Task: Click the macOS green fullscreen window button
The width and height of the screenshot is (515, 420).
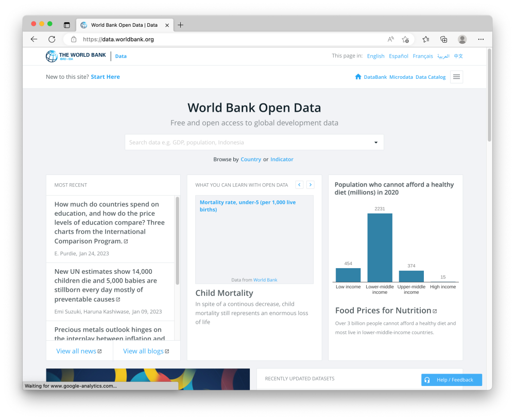Action: point(50,24)
